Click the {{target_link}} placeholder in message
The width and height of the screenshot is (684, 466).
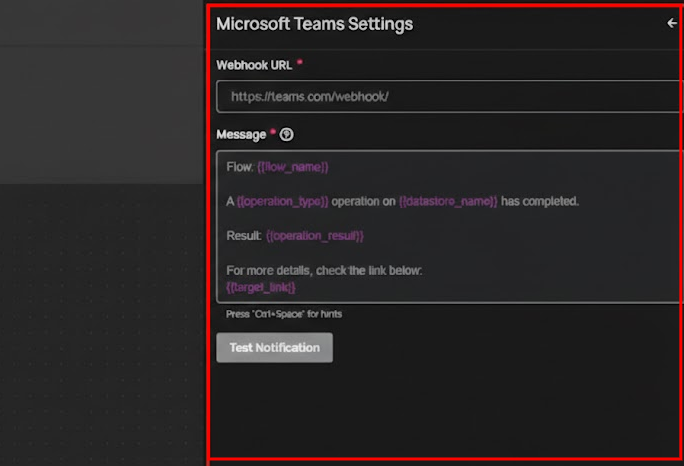coord(261,287)
